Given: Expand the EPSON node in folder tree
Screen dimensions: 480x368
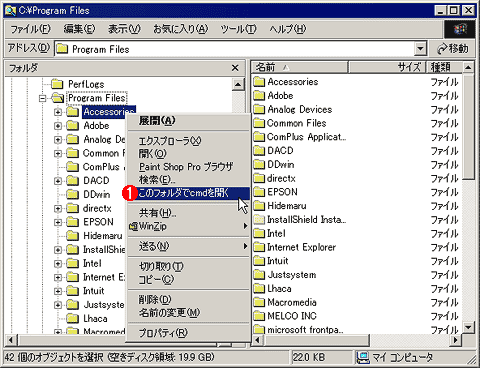Looking at the screenshot, I should [58, 222].
